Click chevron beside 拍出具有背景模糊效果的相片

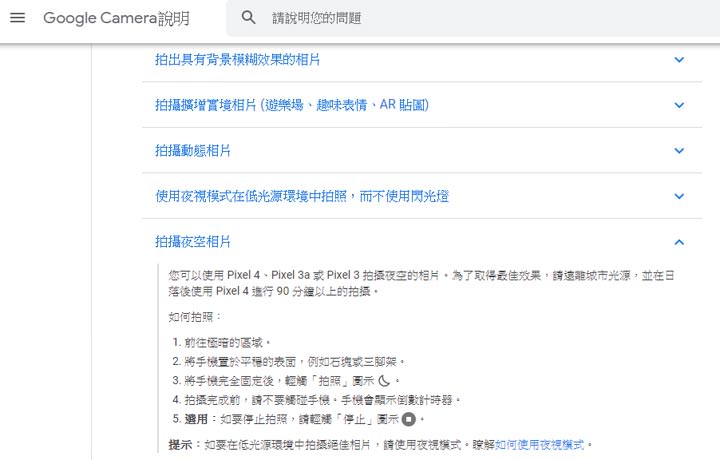pos(679,60)
